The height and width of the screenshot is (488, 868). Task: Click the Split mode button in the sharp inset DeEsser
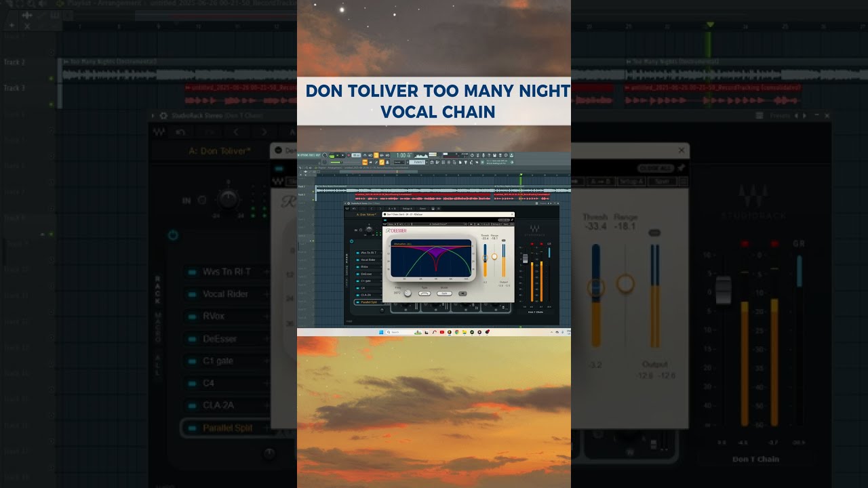point(444,293)
